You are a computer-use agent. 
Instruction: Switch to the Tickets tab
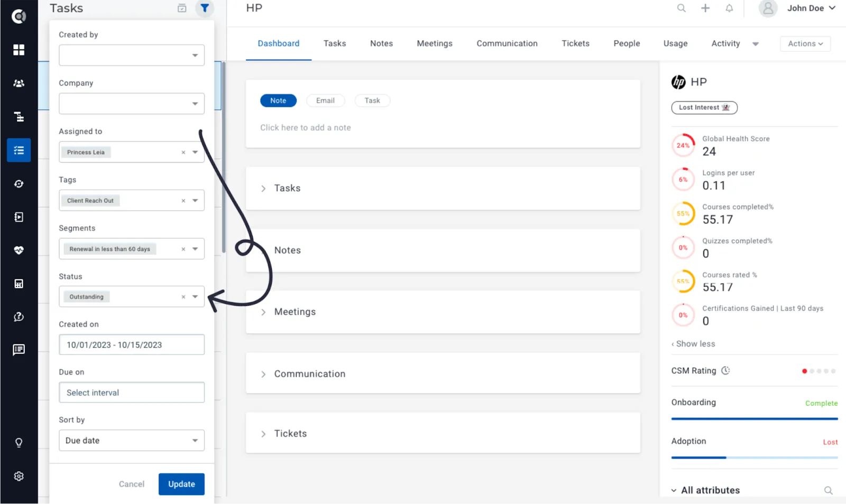(575, 43)
